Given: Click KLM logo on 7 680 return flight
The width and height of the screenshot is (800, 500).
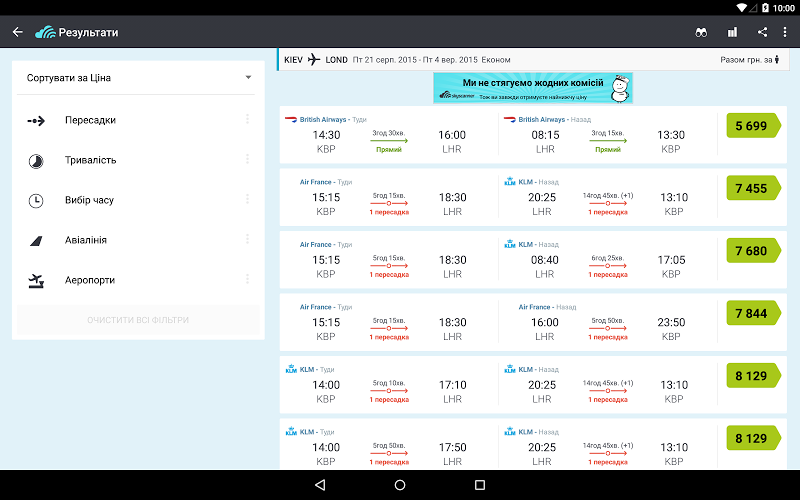Looking at the screenshot, I should 510,244.
